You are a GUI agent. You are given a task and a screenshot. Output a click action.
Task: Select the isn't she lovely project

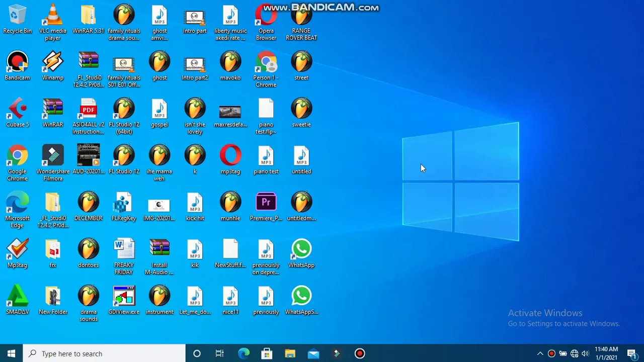click(x=195, y=116)
